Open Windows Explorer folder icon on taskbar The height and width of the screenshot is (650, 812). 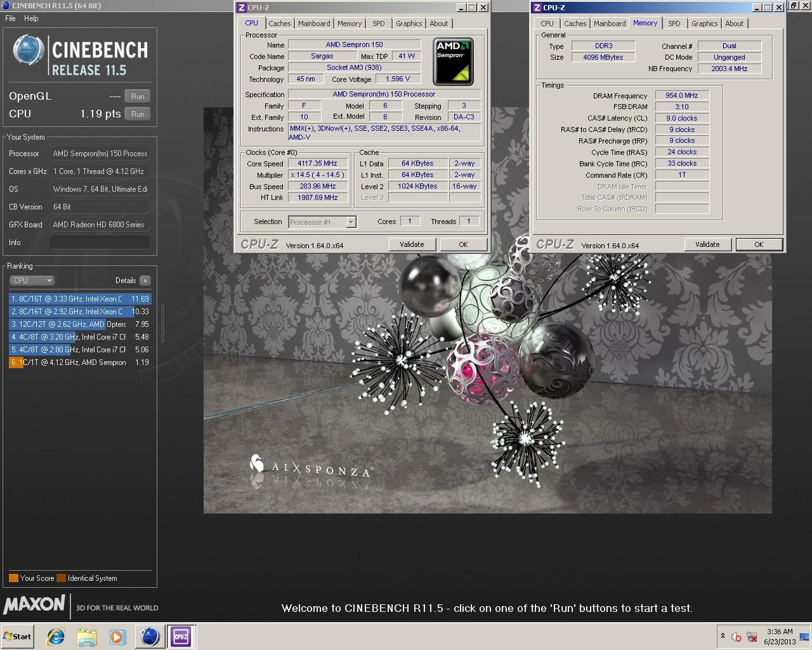pyautogui.click(x=87, y=637)
